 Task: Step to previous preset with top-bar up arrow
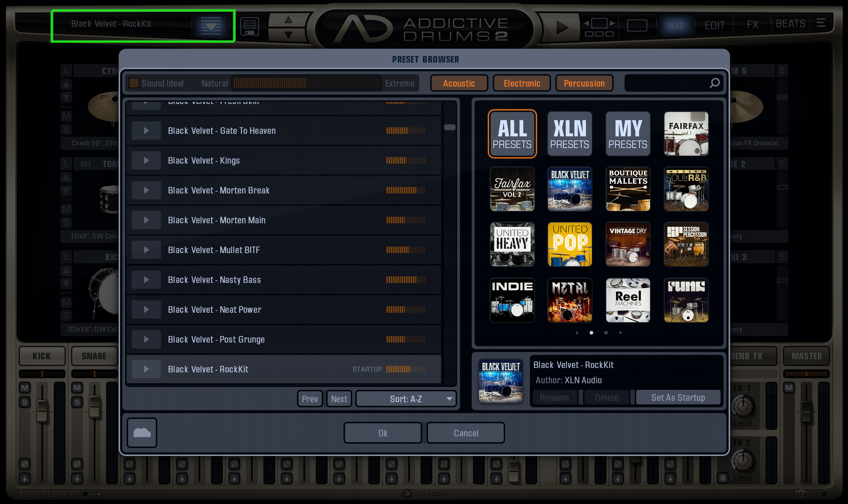tap(288, 20)
